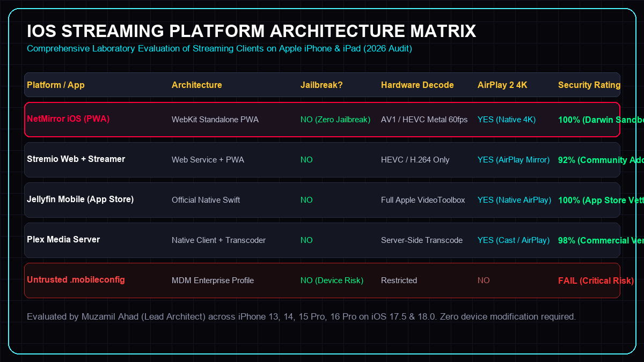Click the 'YES (Native 4K)' cell
Viewport: 644px width, 362px height.
pyautogui.click(x=507, y=120)
